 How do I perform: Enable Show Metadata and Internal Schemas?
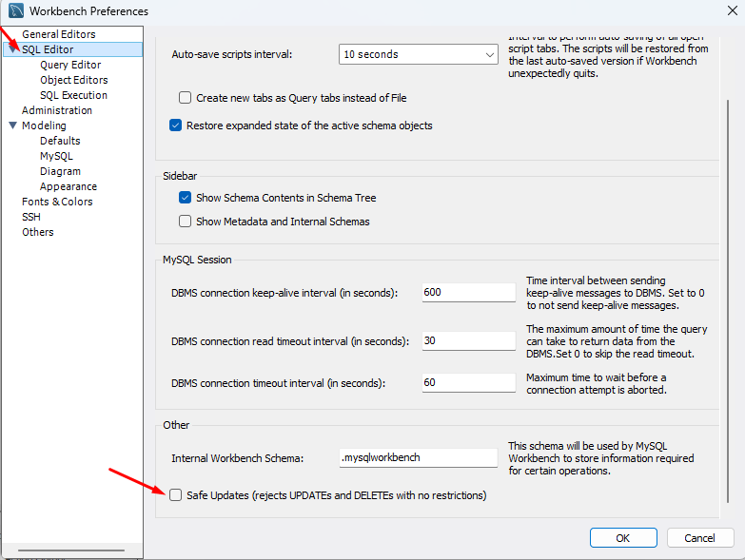(185, 222)
